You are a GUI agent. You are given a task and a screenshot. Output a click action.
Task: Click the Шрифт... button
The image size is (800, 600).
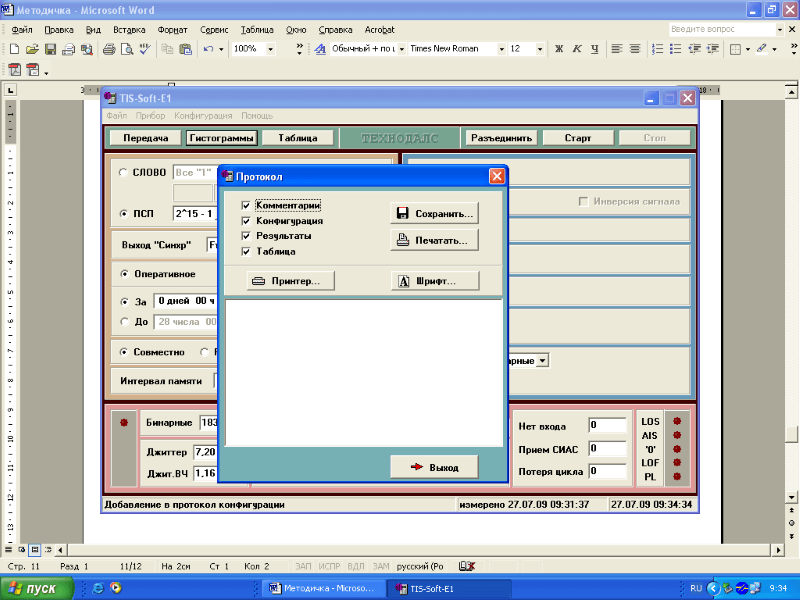[435, 281]
